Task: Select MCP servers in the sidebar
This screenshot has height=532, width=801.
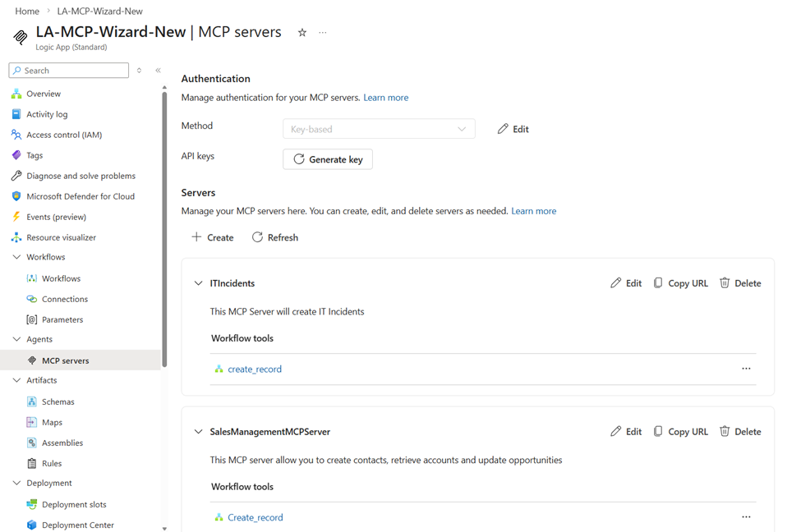Action: point(81,360)
